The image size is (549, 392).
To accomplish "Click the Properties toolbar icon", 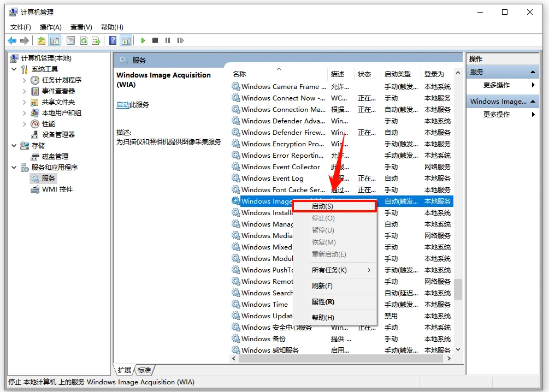I will pos(70,40).
